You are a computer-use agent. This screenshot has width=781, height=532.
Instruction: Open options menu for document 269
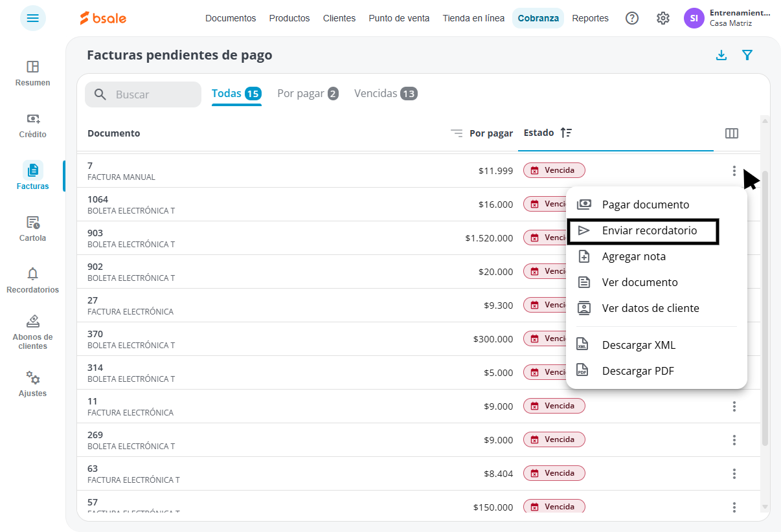pyautogui.click(x=734, y=440)
